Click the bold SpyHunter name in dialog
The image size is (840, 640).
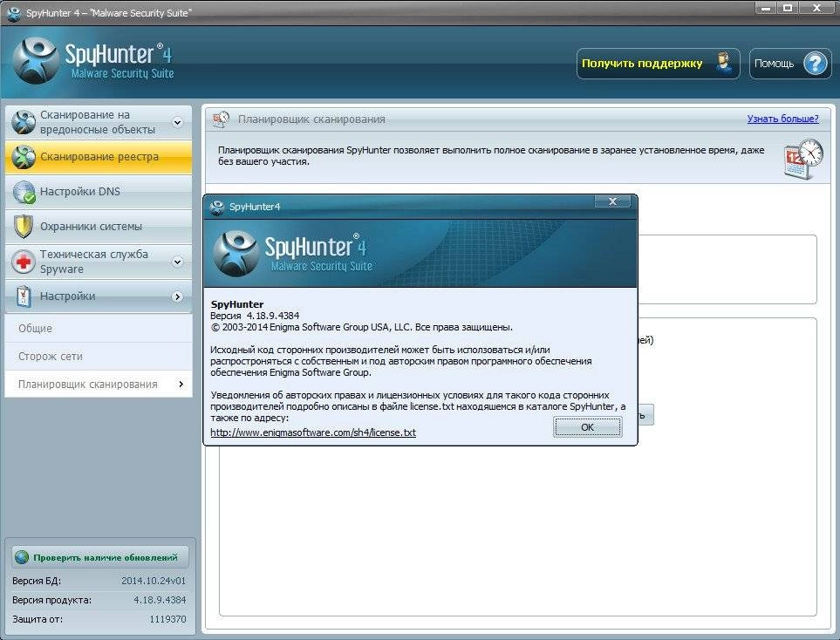pos(237,304)
